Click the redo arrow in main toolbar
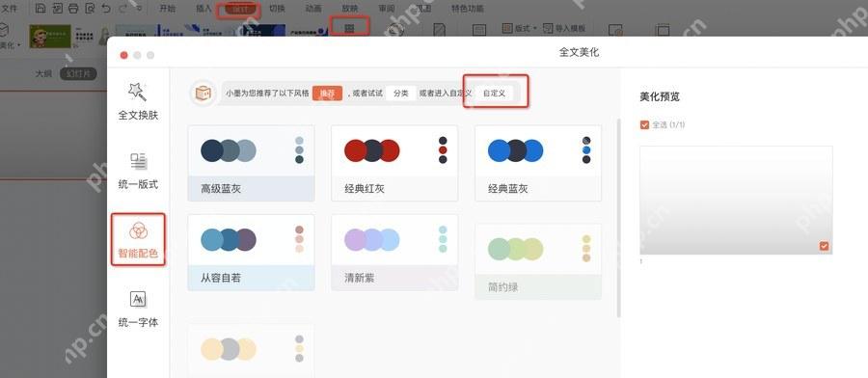Viewport: 868px width, 378px height. [x=122, y=9]
